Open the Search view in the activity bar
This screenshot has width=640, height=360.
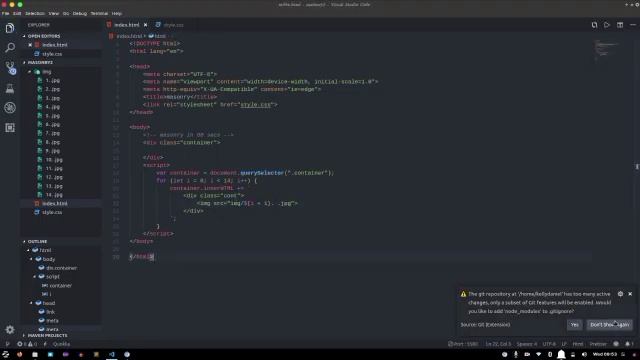pos(10,47)
